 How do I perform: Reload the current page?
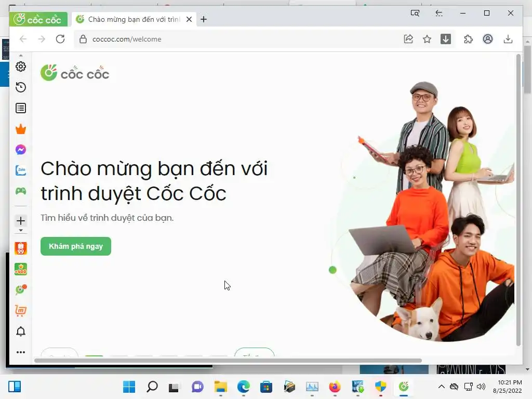pos(60,39)
